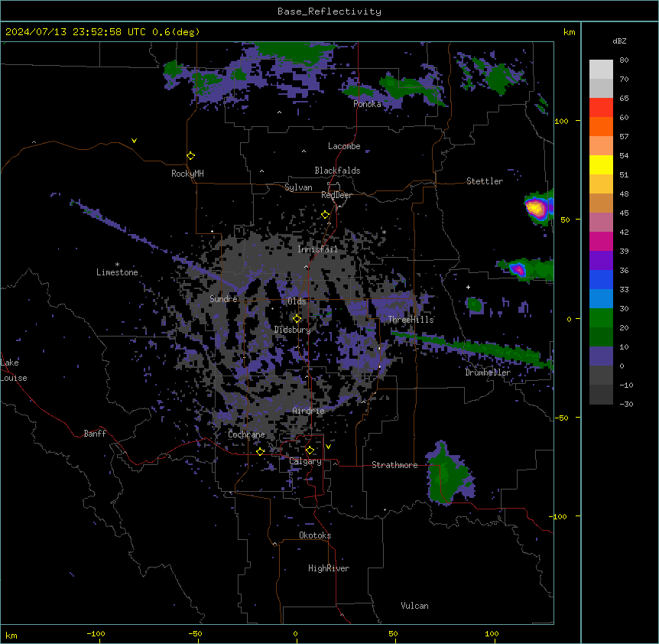
Task: Click the Didsbury city label
Action: click(x=293, y=330)
